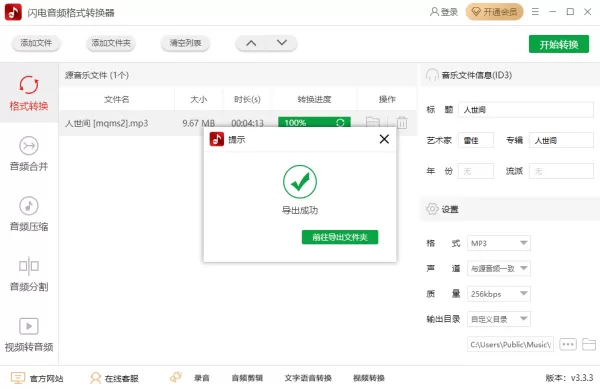Click the monitor icon beside 官方网站

(x=18, y=378)
